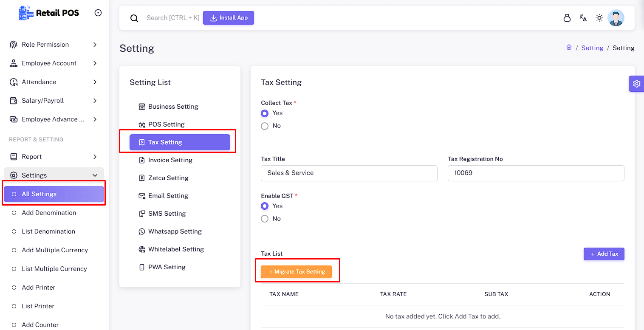Select Collect Tax No option
The width and height of the screenshot is (644, 330).
(265, 126)
